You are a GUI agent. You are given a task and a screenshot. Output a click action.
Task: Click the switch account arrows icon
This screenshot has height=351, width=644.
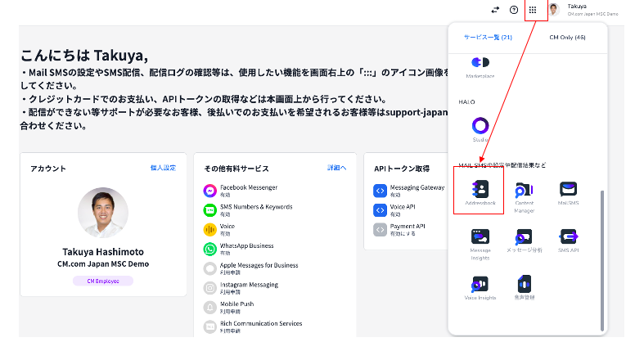pyautogui.click(x=495, y=10)
